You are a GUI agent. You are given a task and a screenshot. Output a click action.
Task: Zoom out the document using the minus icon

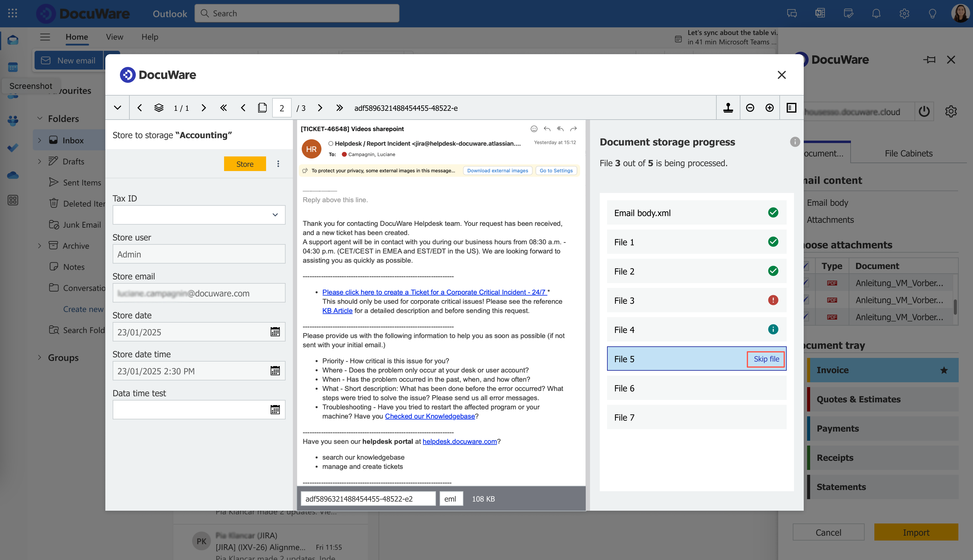click(750, 108)
